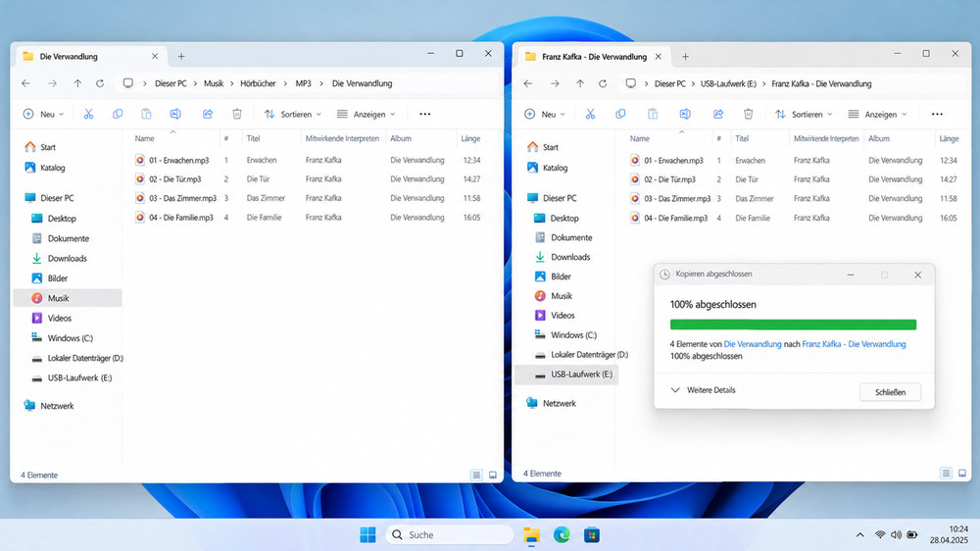Go back in left window navigation
The height and width of the screenshot is (551, 980).
pos(25,83)
